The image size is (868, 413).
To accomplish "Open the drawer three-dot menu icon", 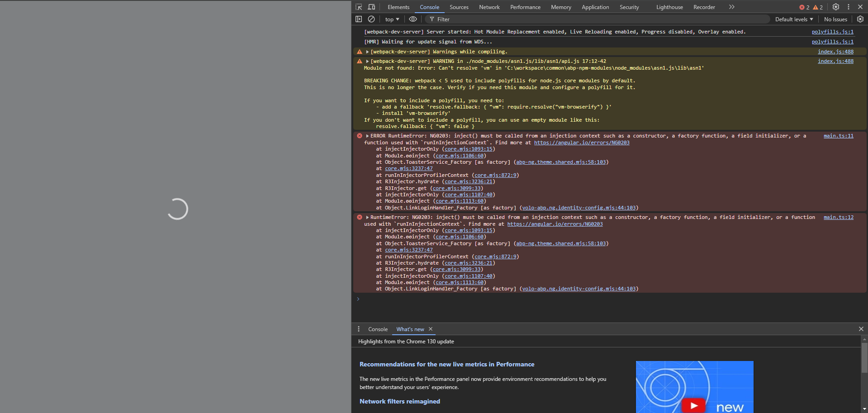I will (359, 329).
